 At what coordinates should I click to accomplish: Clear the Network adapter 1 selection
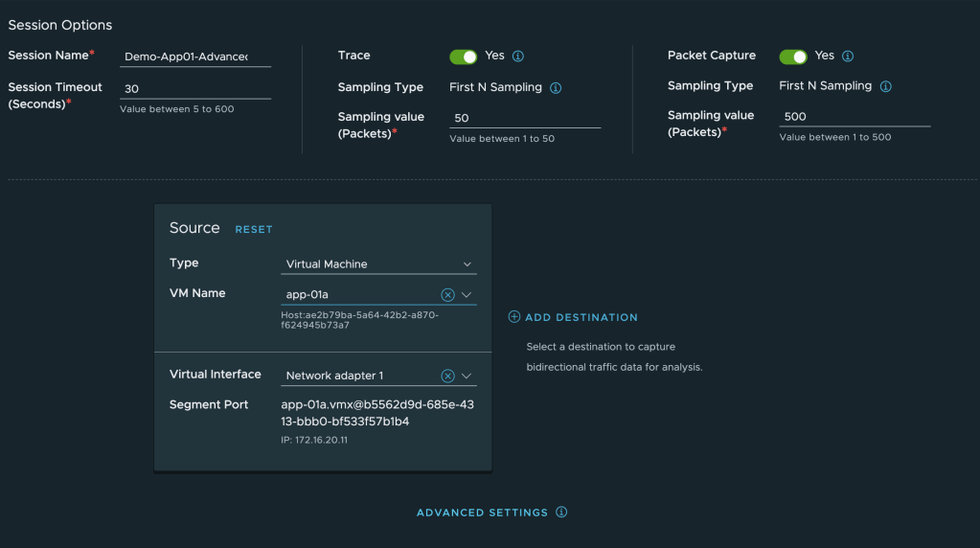point(447,377)
